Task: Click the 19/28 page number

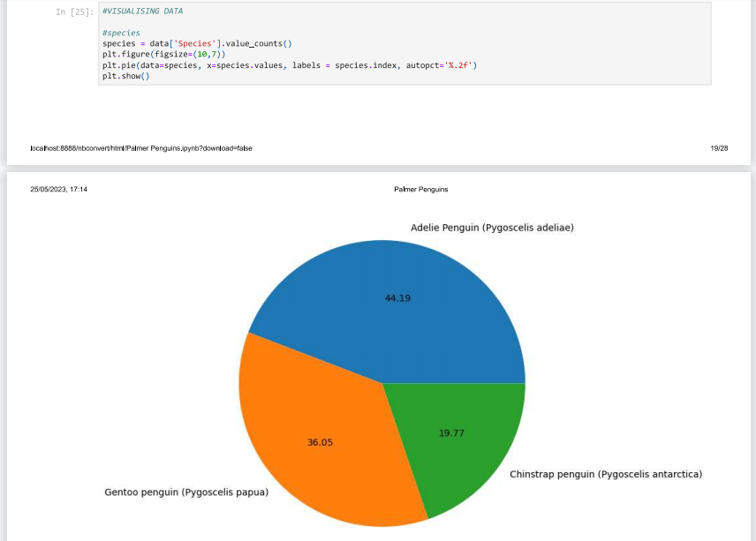Action: tap(719, 148)
